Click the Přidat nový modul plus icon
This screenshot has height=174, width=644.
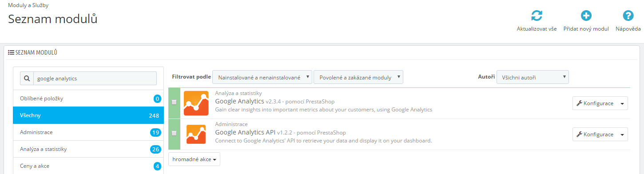pos(586,16)
